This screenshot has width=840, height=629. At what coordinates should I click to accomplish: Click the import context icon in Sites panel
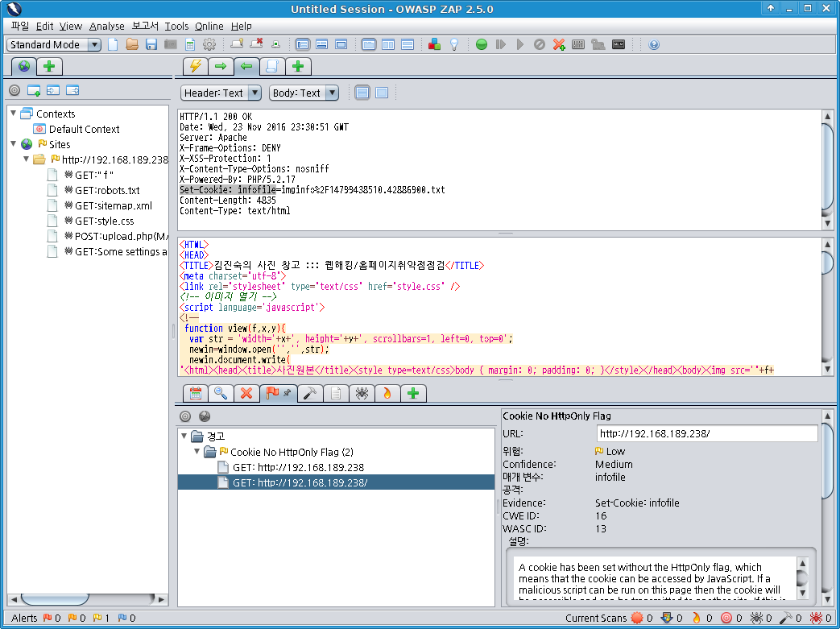point(53,90)
